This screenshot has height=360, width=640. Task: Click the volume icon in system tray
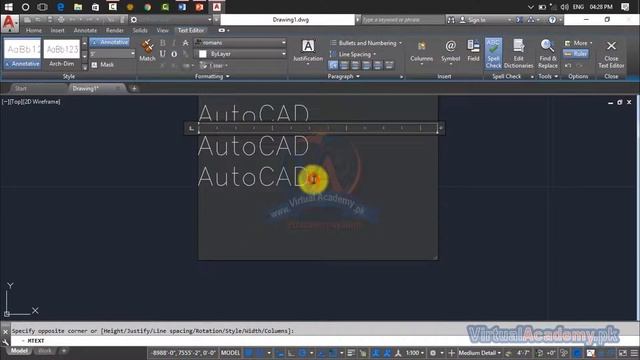coord(564,7)
